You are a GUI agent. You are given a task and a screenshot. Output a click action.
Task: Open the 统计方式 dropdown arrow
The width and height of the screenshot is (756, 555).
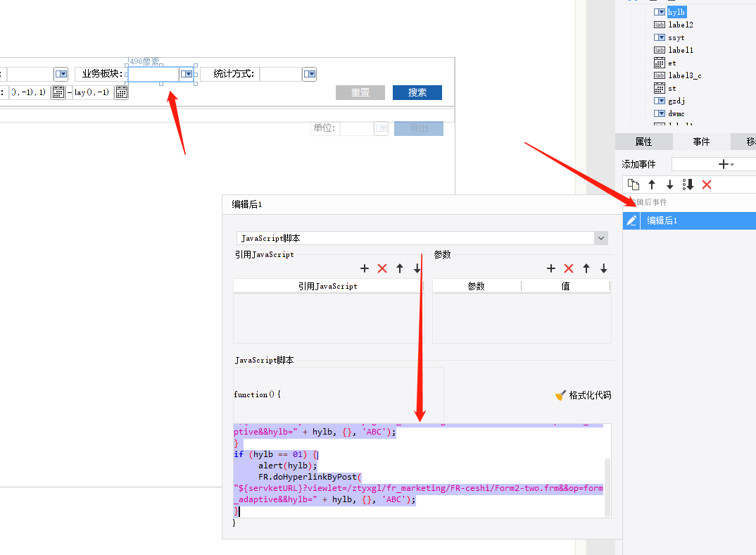[x=310, y=74]
